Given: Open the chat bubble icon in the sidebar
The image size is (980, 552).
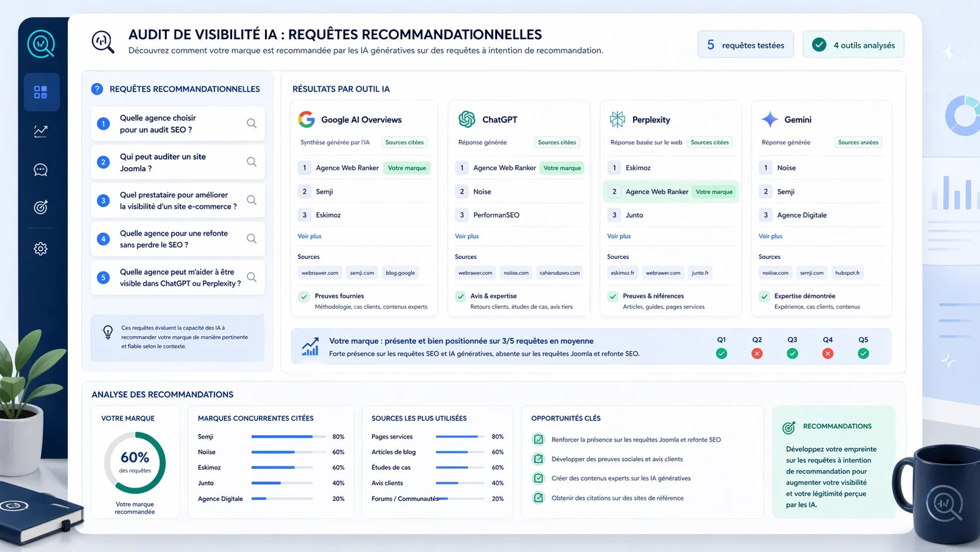Looking at the screenshot, I should tap(40, 170).
